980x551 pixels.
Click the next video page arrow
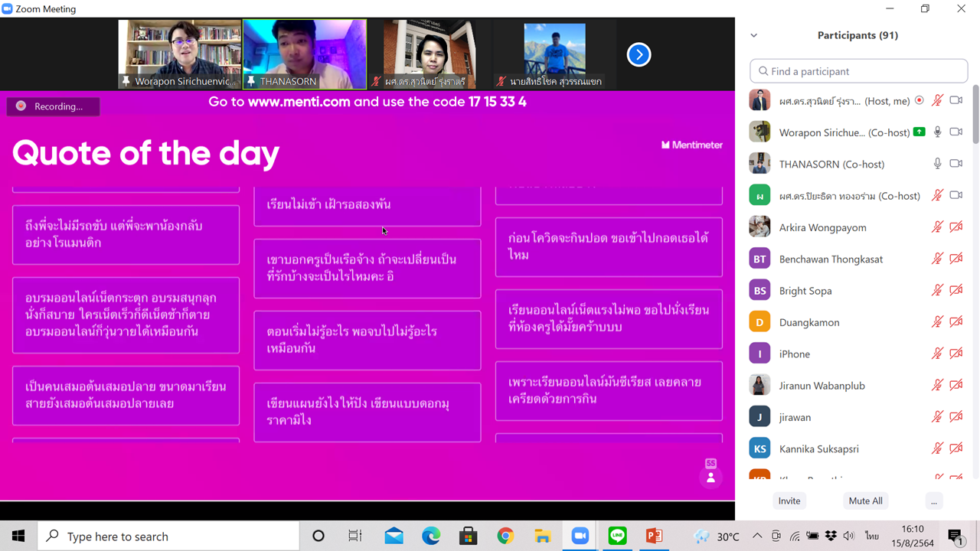click(639, 54)
